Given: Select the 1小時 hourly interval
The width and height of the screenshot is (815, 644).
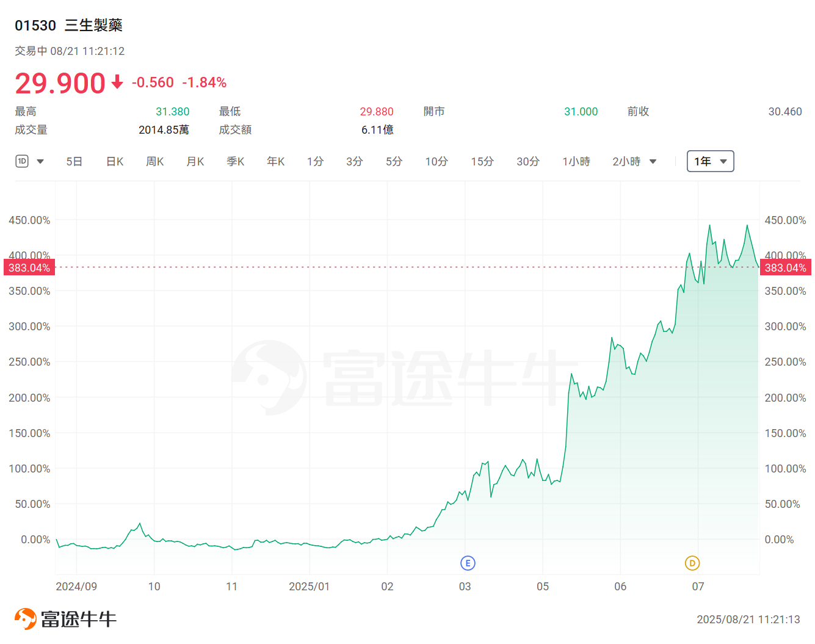Looking at the screenshot, I should [x=576, y=161].
